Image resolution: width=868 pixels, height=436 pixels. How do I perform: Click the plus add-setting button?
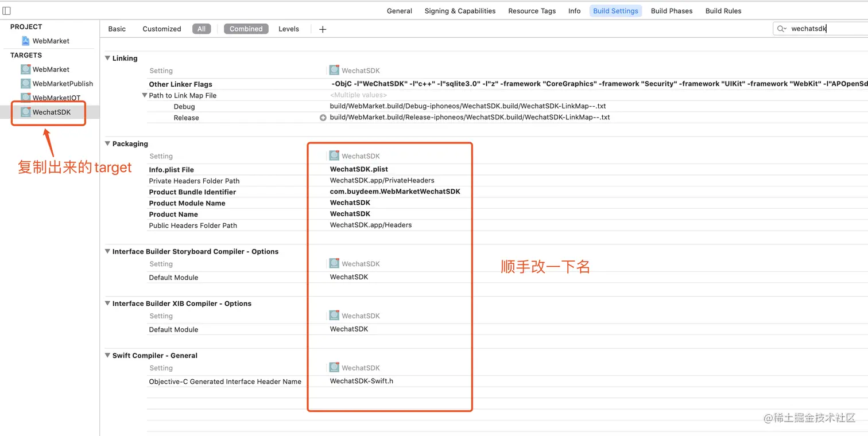point(323,29)
